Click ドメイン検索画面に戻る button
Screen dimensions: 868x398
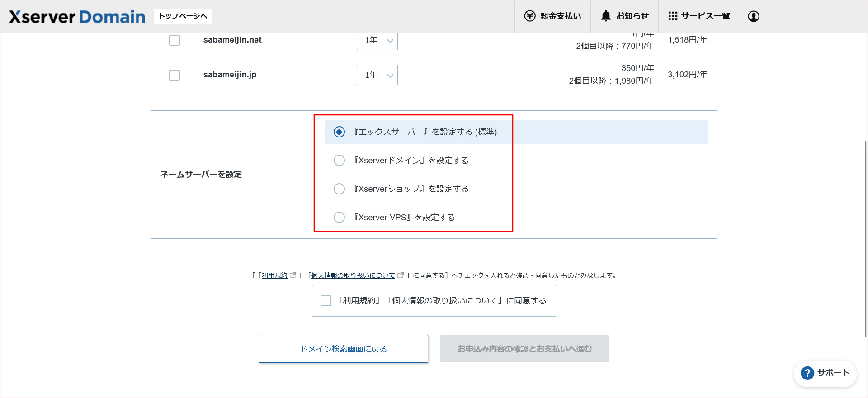pyautogui.click(x=343, y=349)
